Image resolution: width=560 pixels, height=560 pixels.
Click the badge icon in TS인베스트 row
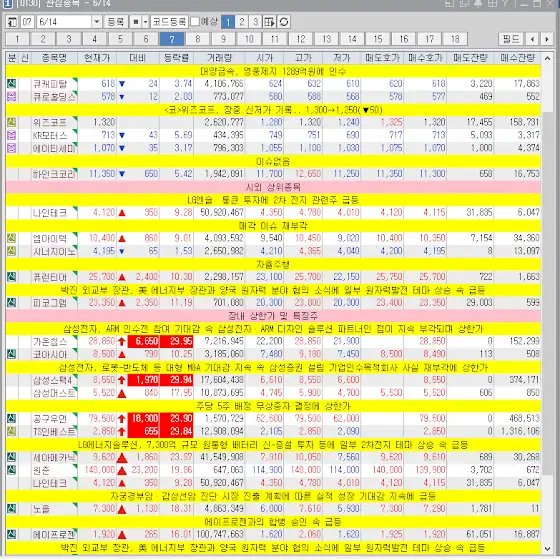pyautogui.click(x=11, y=431)
